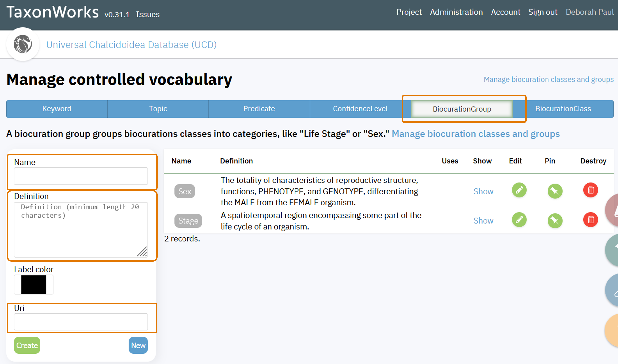This screenshot has width=618, height=364.
Task: Open the Label color picker swatch
Action: point(34,285)
